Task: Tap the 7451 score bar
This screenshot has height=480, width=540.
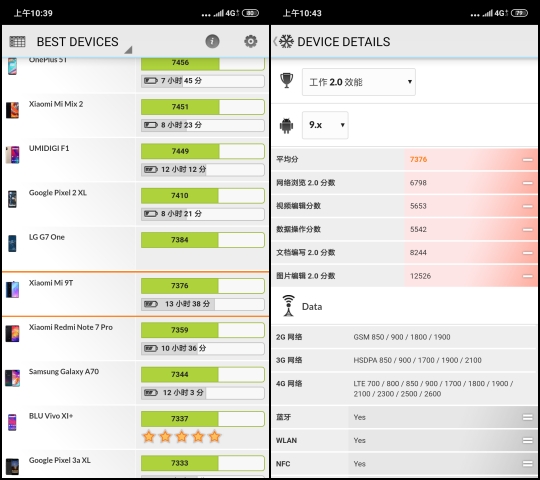Action: click(x=202, y=107)
